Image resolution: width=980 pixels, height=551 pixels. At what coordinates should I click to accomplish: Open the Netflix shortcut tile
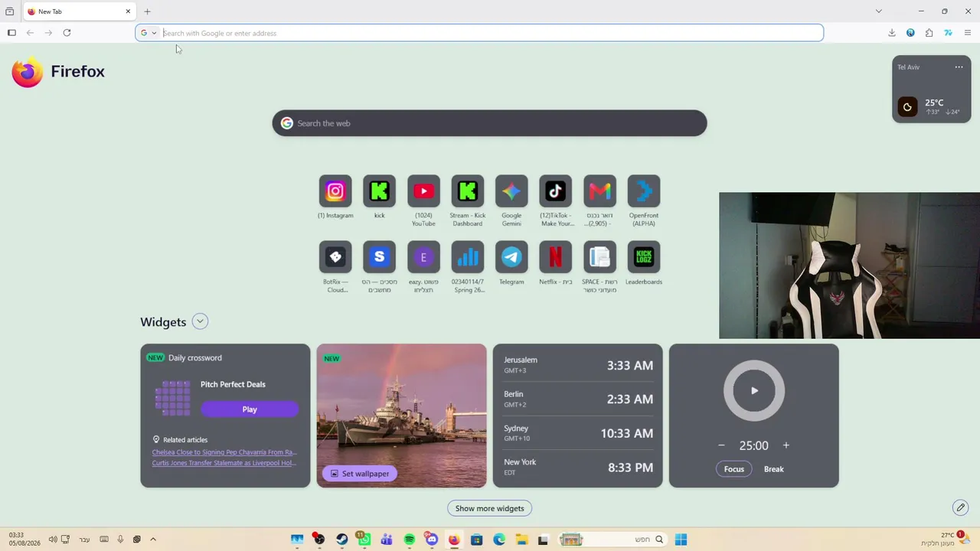555,257
